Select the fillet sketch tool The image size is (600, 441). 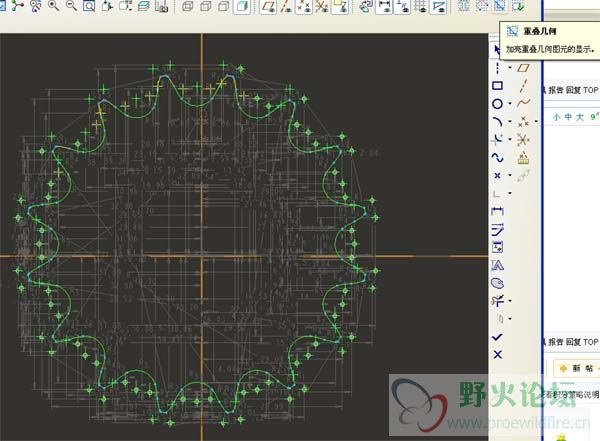click(x=497, y=139)
